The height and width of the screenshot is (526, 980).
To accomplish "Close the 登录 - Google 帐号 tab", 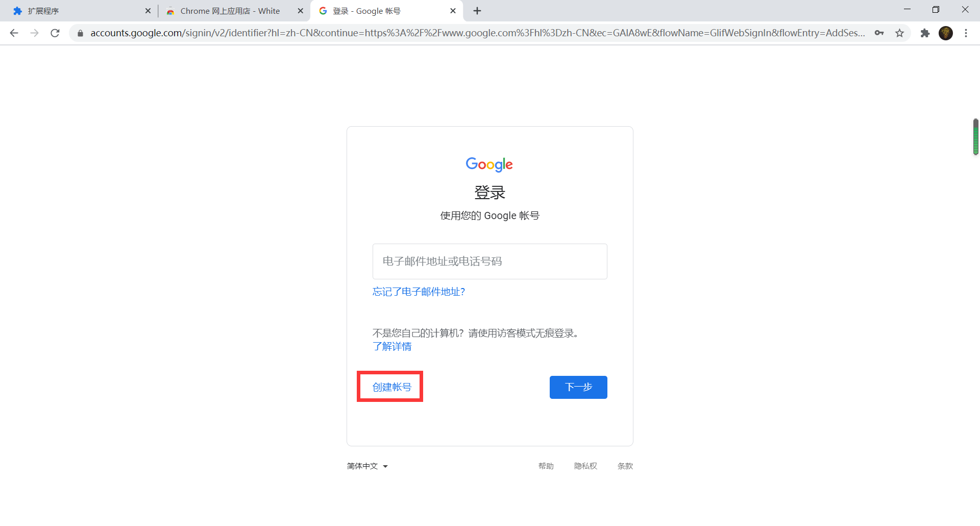I will [453, 11].
